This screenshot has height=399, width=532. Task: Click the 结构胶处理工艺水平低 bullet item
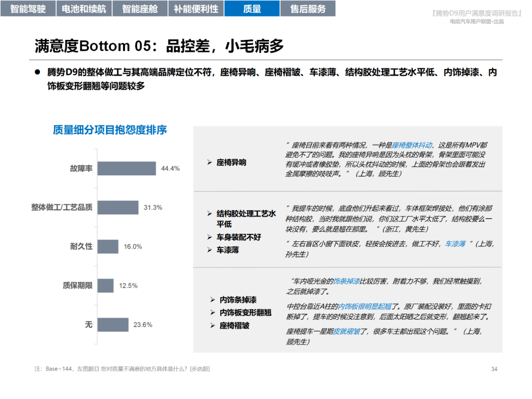(246, 219)
